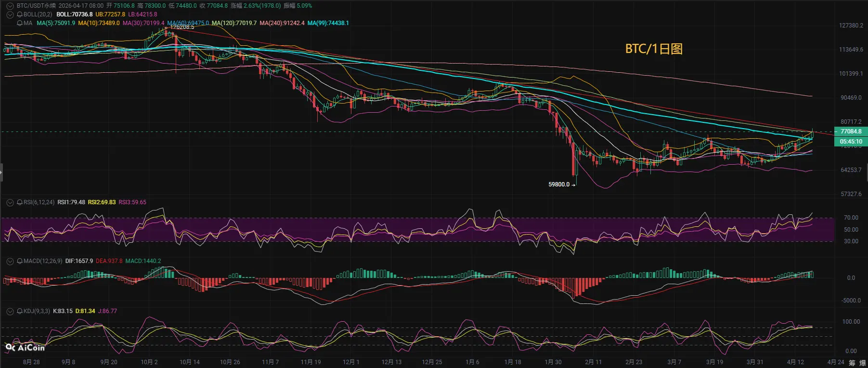
Task: Click the current price tag 77084.8
Action: pos(851,131)
